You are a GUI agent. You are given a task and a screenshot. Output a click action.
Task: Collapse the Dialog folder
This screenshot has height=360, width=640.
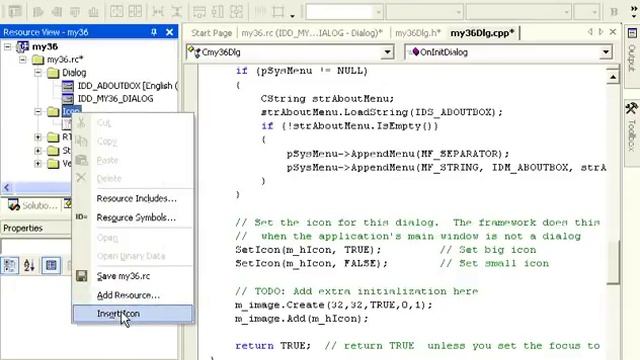[38, 73]
